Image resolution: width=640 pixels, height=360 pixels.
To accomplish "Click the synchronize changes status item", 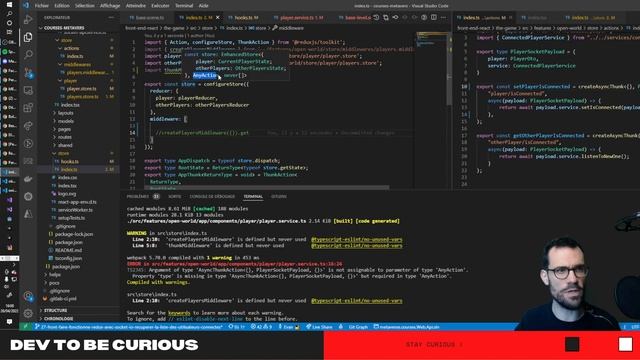I will [236, 327].
